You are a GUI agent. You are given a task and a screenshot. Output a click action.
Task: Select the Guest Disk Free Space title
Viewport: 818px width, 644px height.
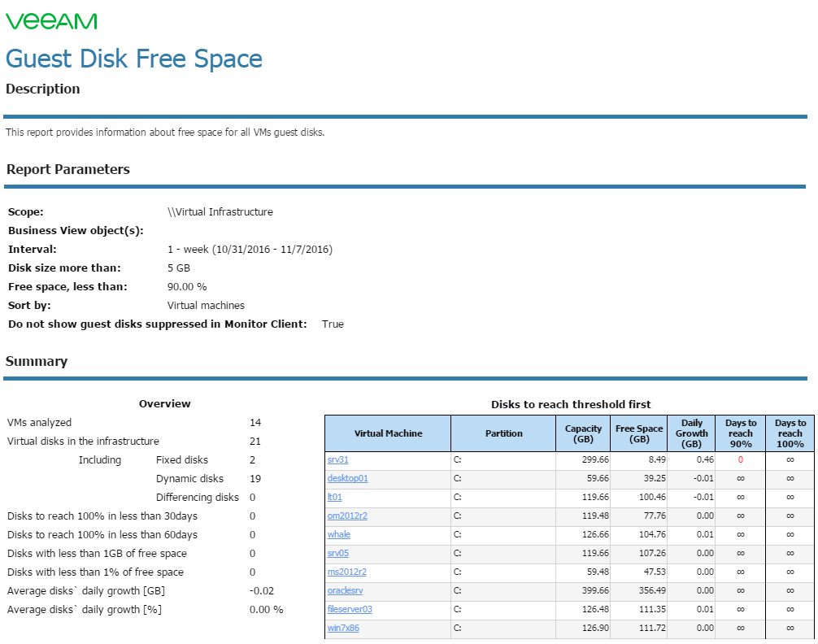133,59
